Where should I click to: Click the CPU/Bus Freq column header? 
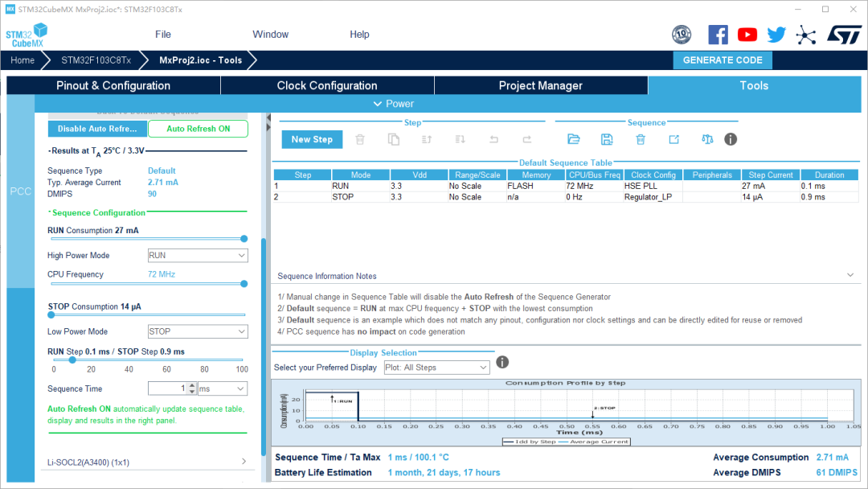point(595,175)
